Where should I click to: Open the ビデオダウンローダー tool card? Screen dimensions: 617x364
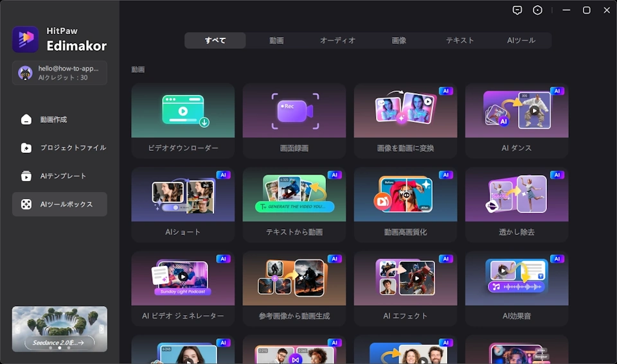(x=183, y=121)
